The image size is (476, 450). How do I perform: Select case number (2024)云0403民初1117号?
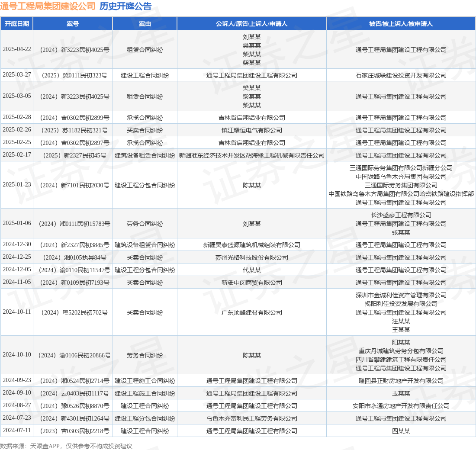[74, 393]
